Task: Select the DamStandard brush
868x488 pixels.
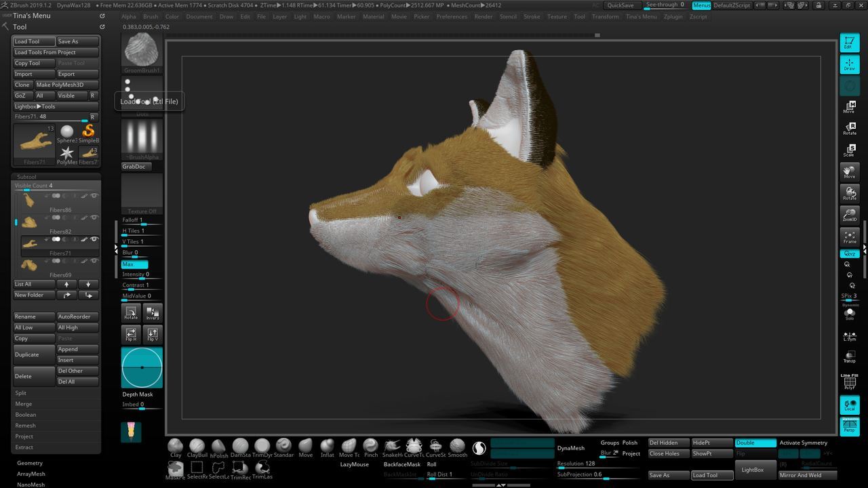Action: [241, 448]
